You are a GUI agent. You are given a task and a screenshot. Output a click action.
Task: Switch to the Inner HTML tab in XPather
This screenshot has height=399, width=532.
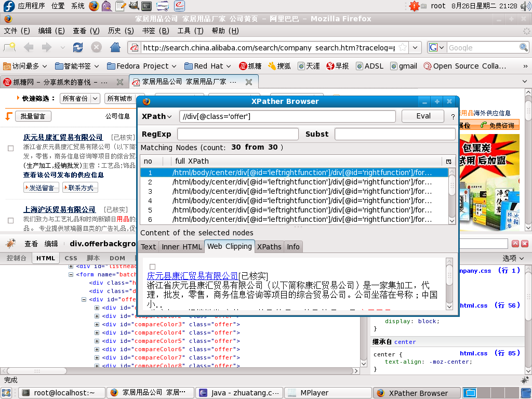click(181, 247)
